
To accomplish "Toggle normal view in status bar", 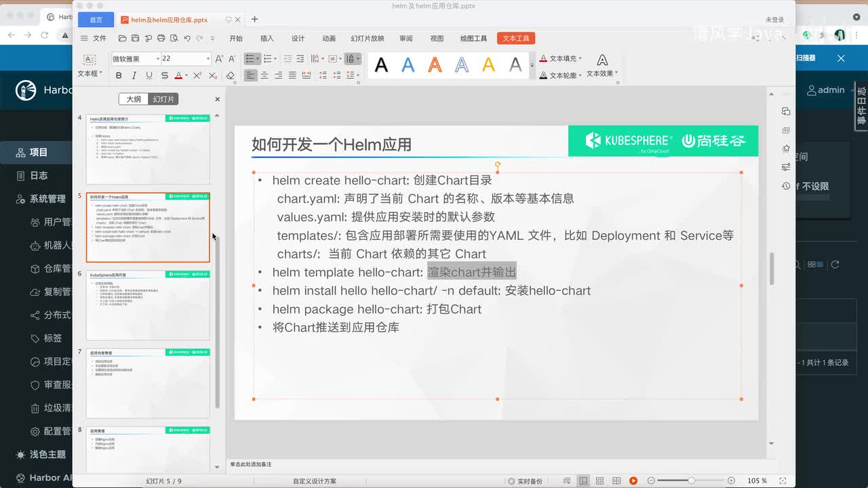I will tap(583, 481).
